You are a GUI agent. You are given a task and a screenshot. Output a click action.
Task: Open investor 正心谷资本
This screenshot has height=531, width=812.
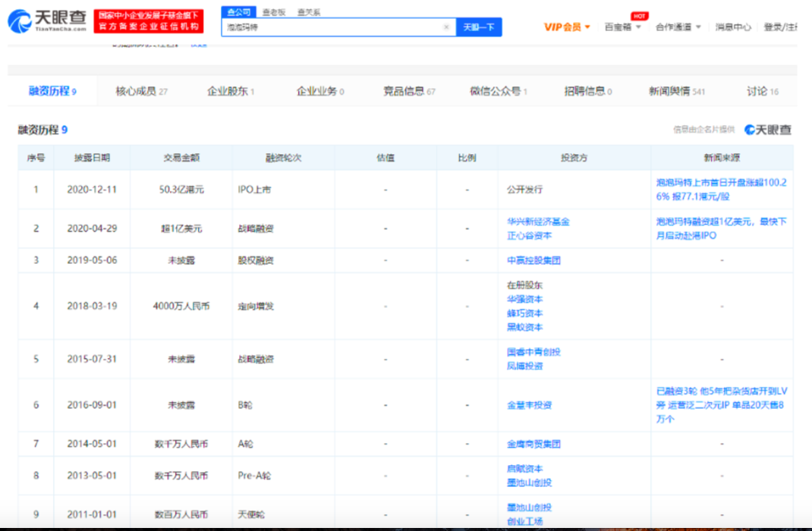[x=529, y=235]
